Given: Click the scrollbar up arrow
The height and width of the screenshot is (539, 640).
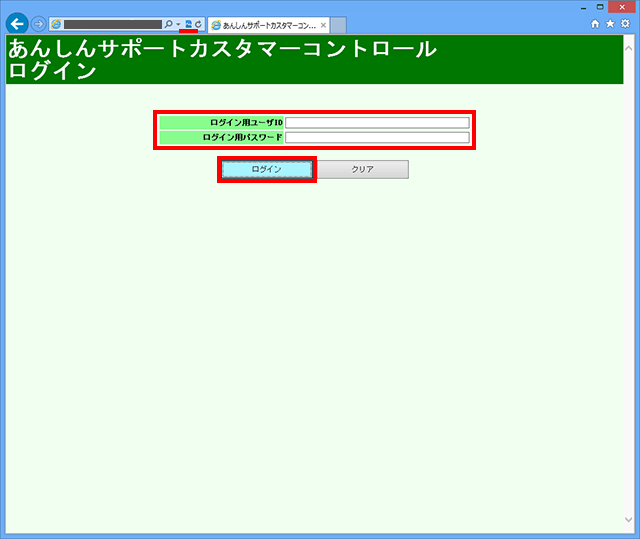Looking at the screenshot, I should 629,49.
